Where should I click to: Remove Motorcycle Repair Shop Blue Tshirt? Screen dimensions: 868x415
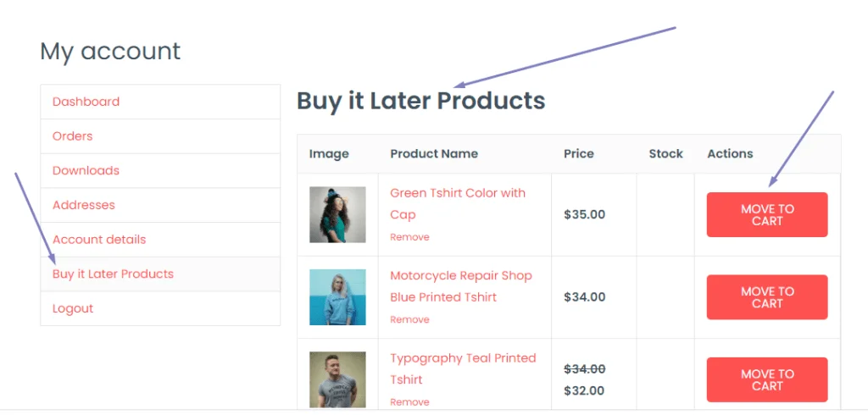[x=409, y=319]
